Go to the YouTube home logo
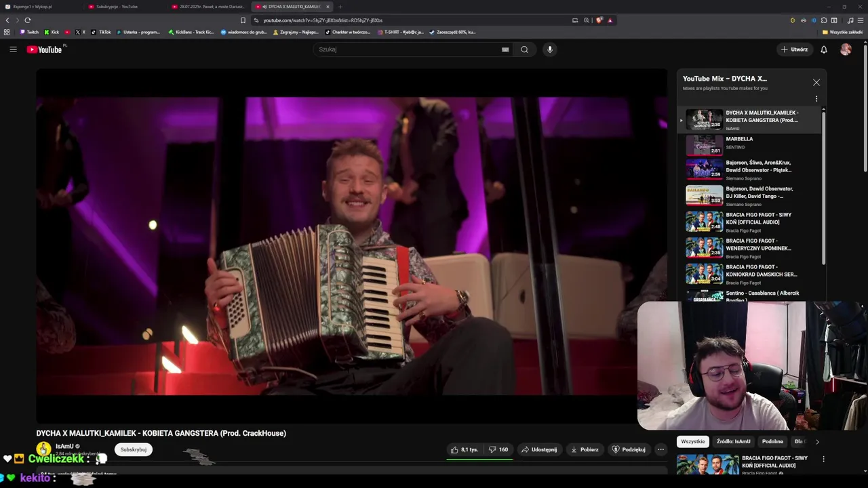This screenshot has height=488, width=868. pos(44,49)
